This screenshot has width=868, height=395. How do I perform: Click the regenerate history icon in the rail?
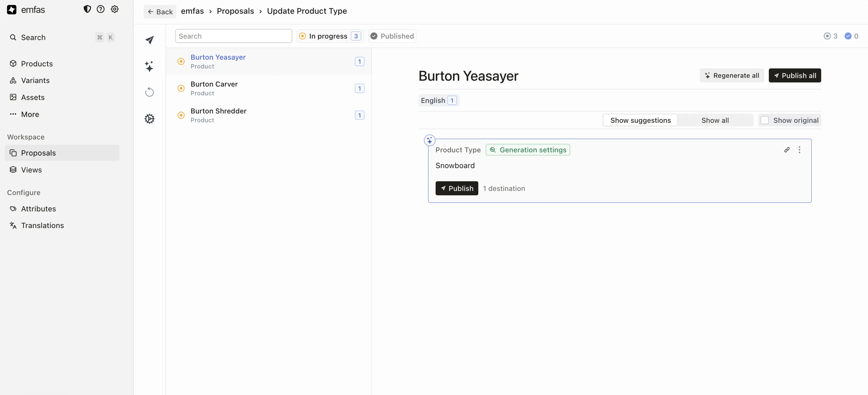coord(149,92)
